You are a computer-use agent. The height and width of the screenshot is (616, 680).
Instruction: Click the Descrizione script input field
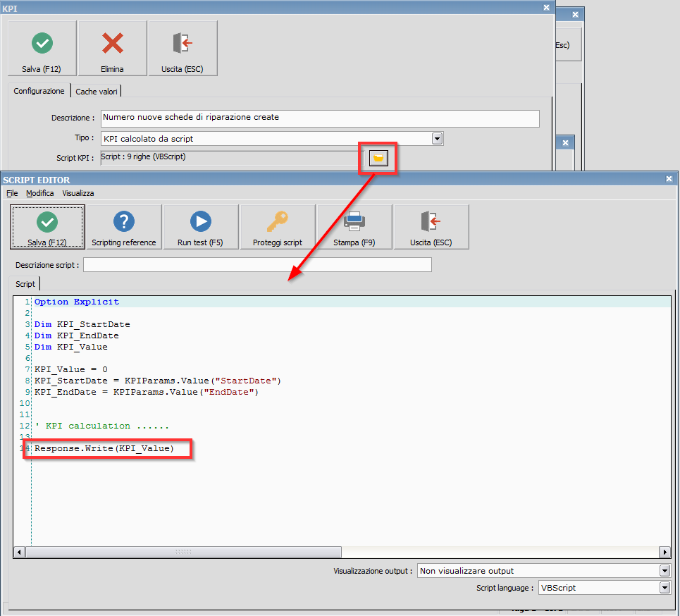257,265
